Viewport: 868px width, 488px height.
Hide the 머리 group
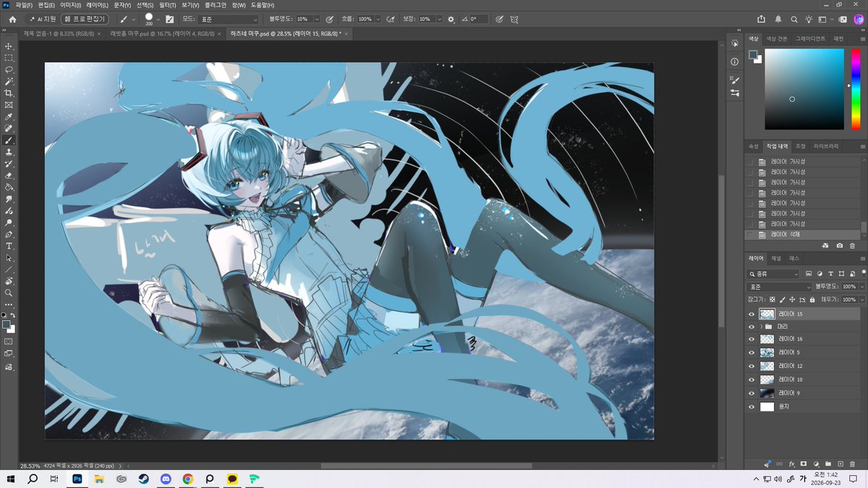pyautogui.click(x=752, y=327)
